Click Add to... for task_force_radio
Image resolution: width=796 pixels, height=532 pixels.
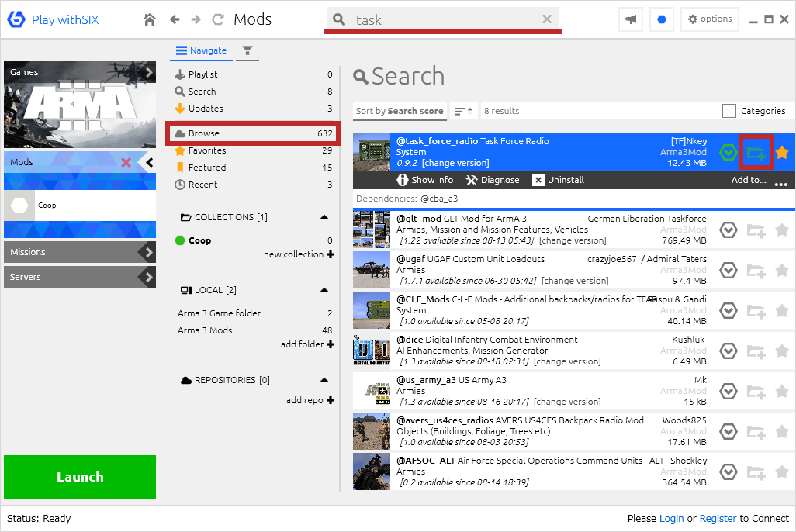[749, 180]
